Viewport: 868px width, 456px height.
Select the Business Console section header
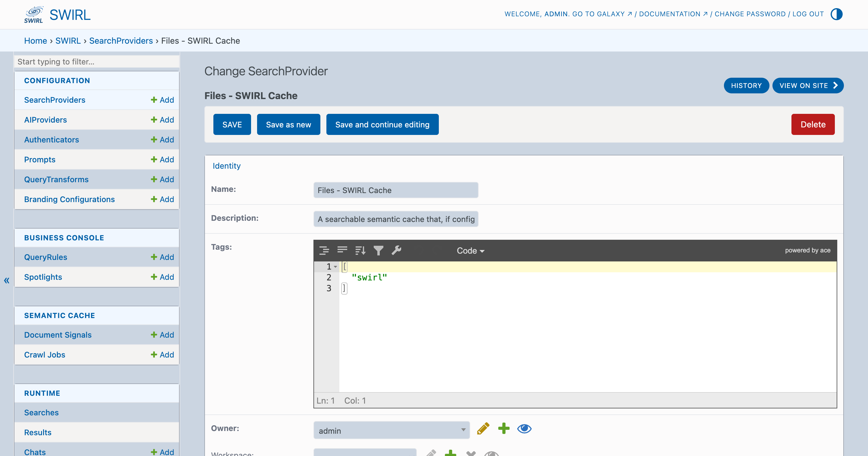click(64, 238)
